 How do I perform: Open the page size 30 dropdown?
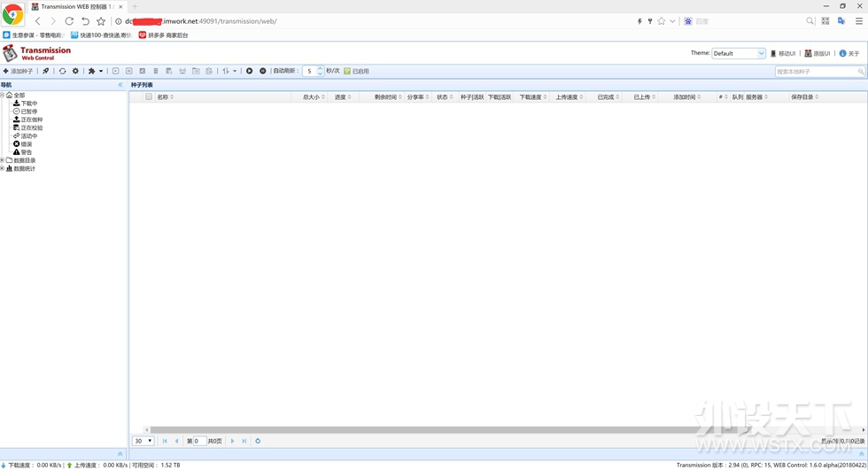[143, 442]
